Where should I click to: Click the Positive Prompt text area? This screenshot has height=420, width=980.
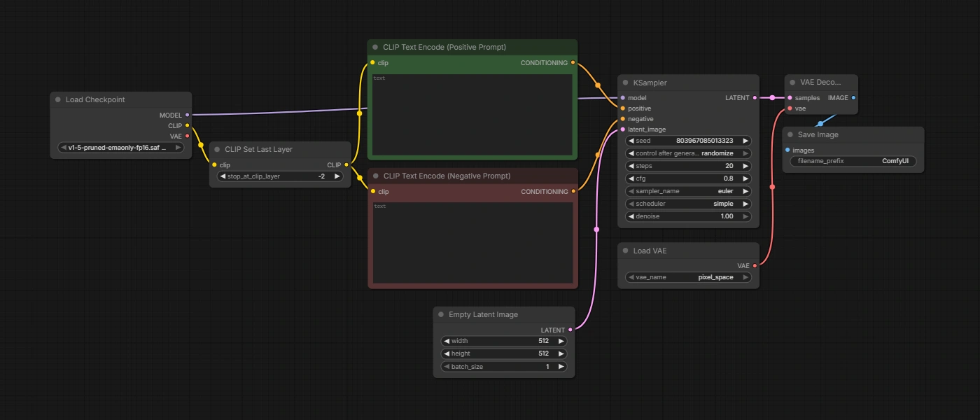[x=472, y=114]
